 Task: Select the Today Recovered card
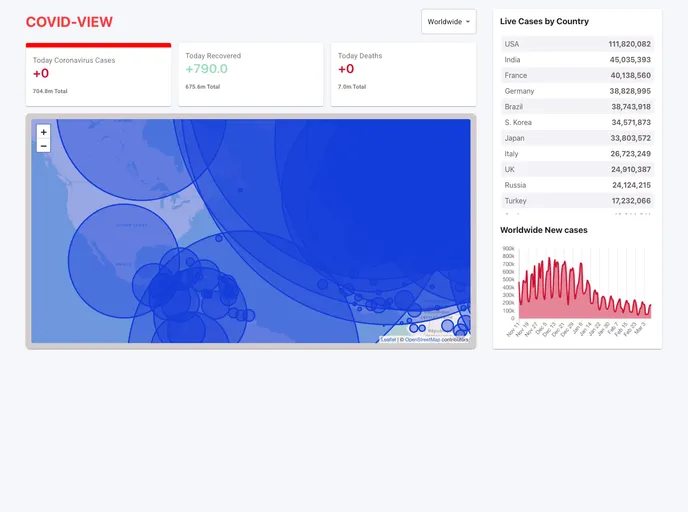coord(251,75)
